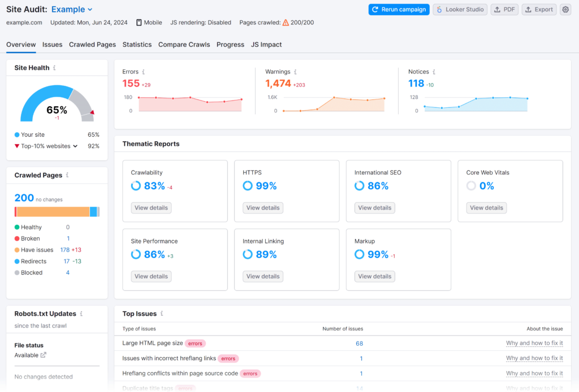Click the Markup progress ring icon
Image resolution: width=579 pixels, height=392 pixels.
[x=359, y=254]
